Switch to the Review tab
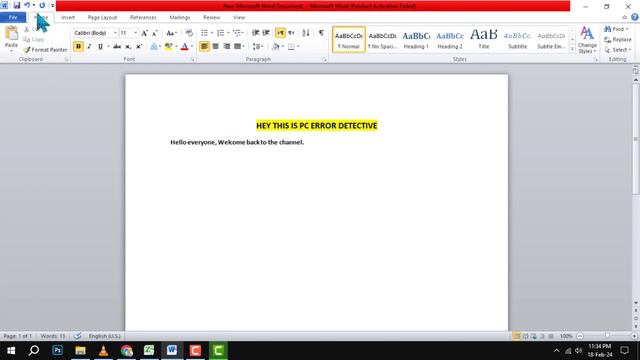This screenshot has height=360, width=640. [211, 18]
